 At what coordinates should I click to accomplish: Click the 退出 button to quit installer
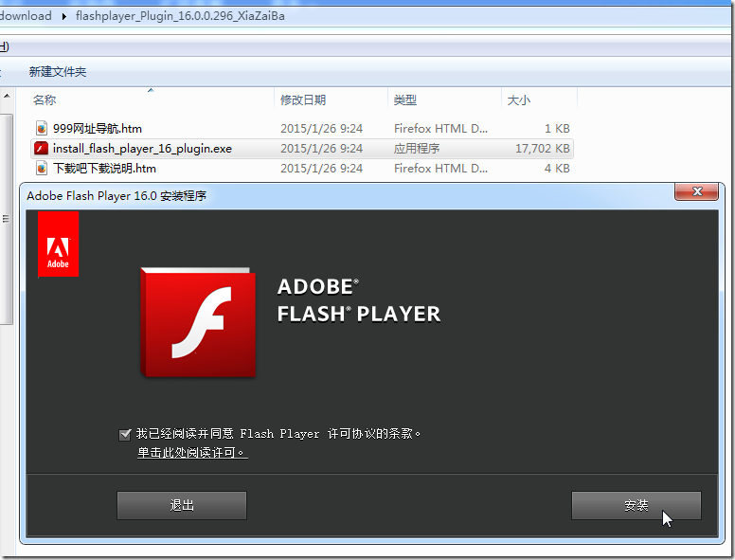click(182, 505)
